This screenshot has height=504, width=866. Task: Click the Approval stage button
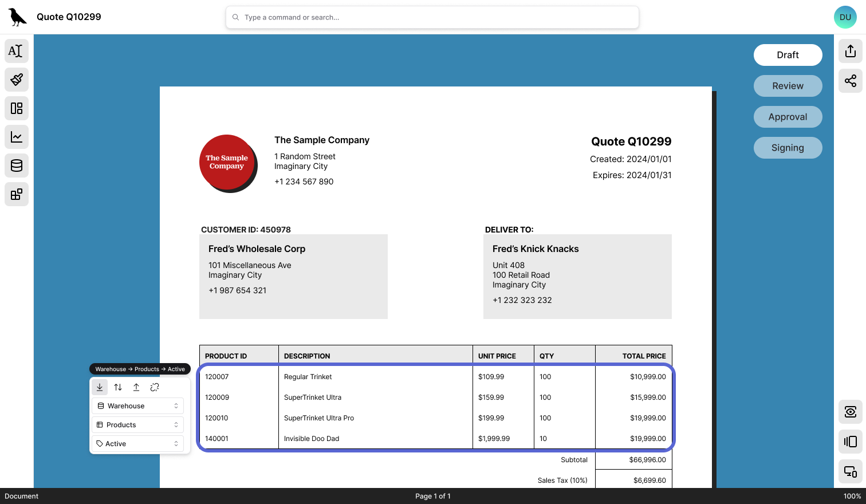[x=788, y=116]
